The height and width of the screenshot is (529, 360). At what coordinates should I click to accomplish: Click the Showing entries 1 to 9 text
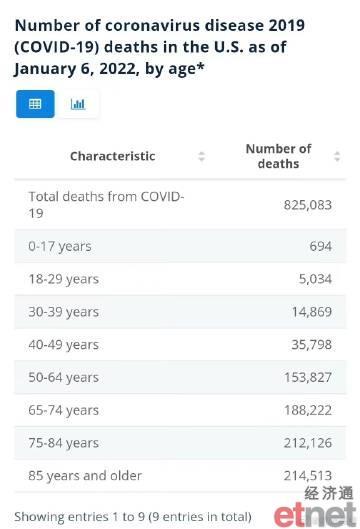click(133, 517)
